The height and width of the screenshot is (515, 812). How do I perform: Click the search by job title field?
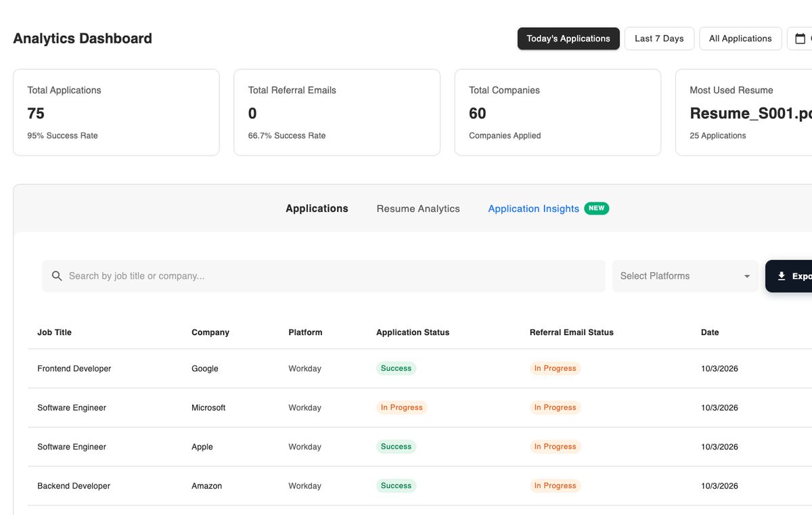(x=323, y=276)
